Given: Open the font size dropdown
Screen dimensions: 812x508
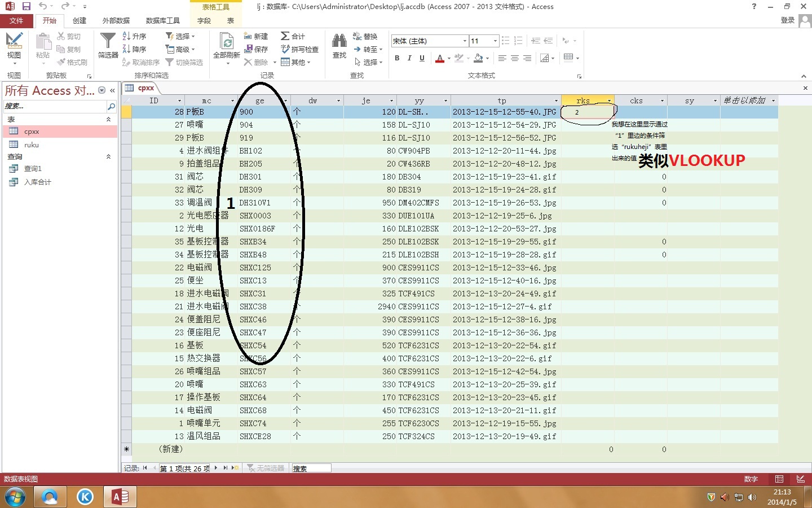Looking at the screenshot, I should [495, 41].
